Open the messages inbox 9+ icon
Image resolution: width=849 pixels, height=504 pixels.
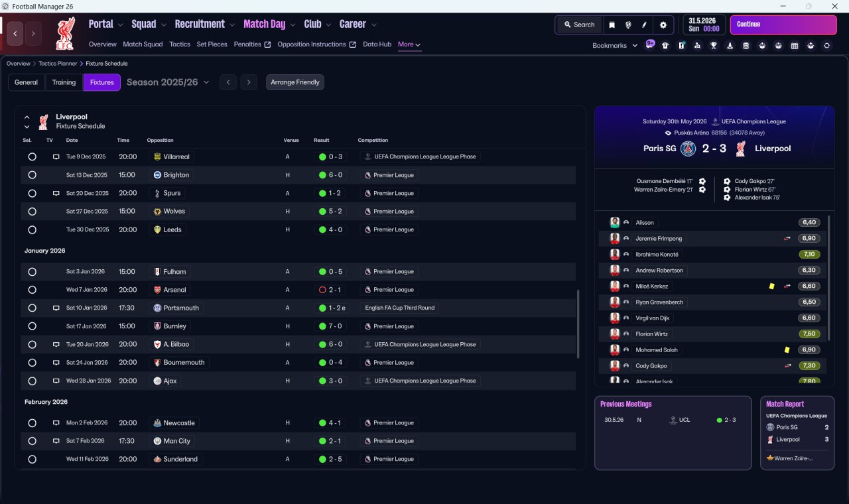tap(650, 44)
